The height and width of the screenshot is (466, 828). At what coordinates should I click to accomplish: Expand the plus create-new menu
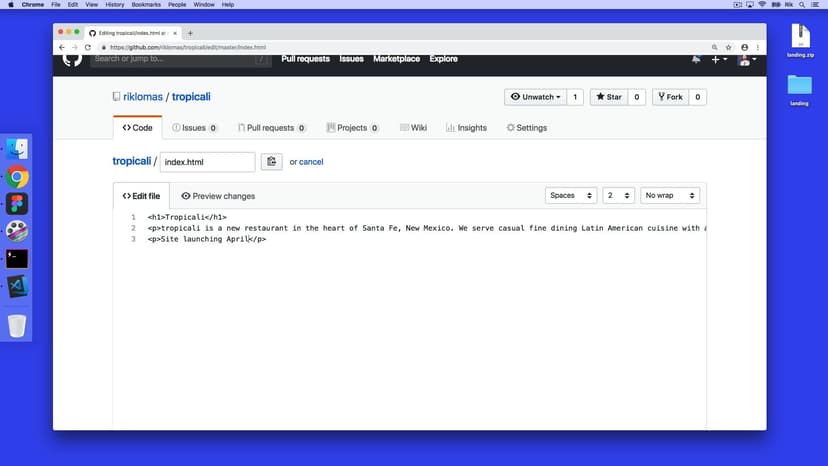click(719, 59)
